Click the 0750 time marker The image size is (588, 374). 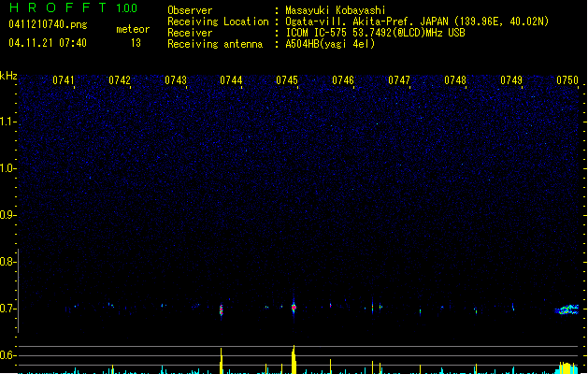pyautogui.click(x=567, y=80)
